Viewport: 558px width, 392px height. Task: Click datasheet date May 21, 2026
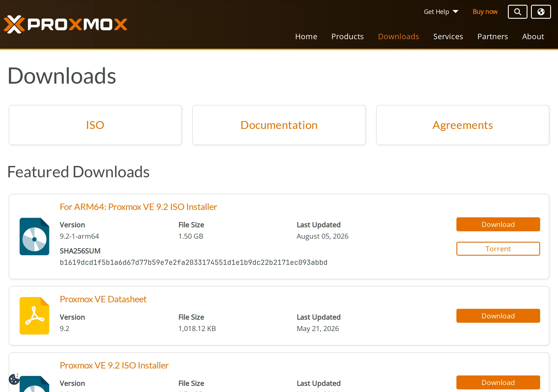coord(318,328)
